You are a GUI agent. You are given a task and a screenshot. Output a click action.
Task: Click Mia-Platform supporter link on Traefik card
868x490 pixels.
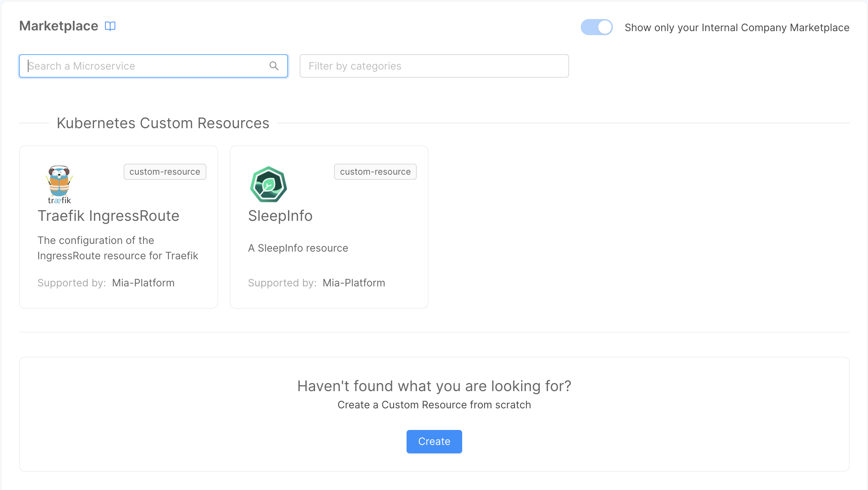(143, 282)
